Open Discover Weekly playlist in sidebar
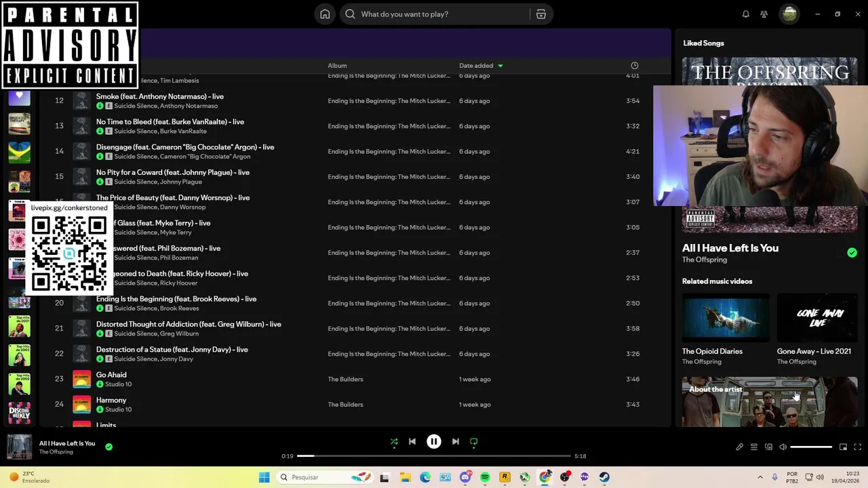868x488 pixels. click(19, 413)
